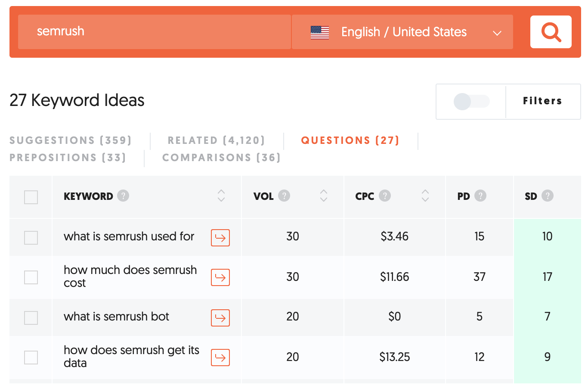Switch to the PREPOSITIONS (33) tab
Image resolution: width=588 pixels, height=392 pixels.
tap(68, 158)
